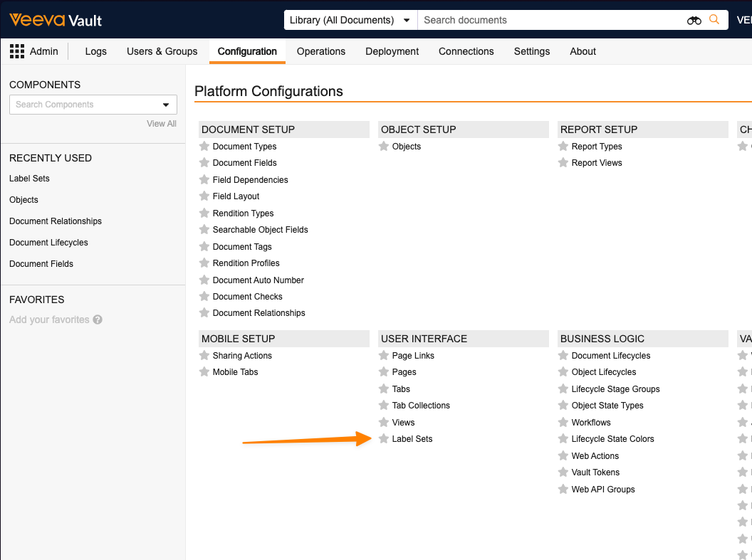Open the Operations tab

click(321, 51)
